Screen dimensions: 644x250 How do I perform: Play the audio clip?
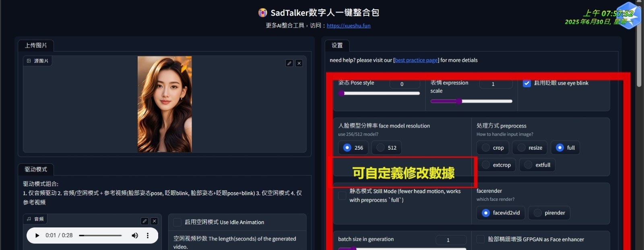click(37, 235)
